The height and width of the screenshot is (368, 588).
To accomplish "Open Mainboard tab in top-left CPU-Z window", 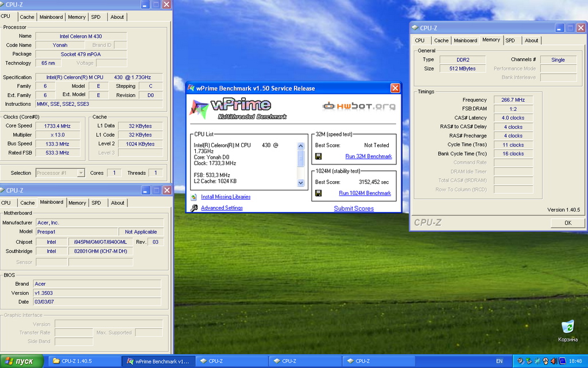I will click(x=51, y=17).
